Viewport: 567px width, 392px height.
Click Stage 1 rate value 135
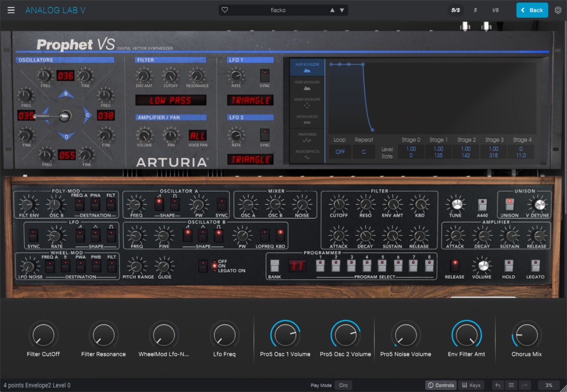click(x=438, y=155)
